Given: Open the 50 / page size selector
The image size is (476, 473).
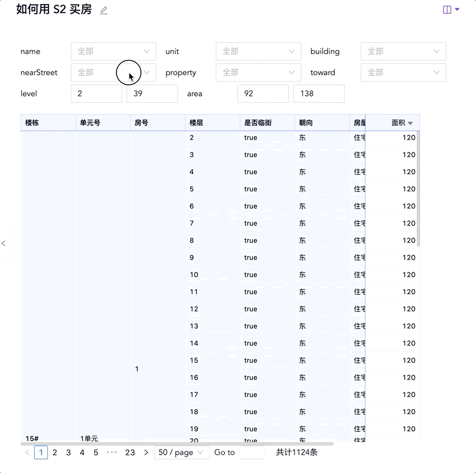Looking at the screenshot, I should coord(181,452).
